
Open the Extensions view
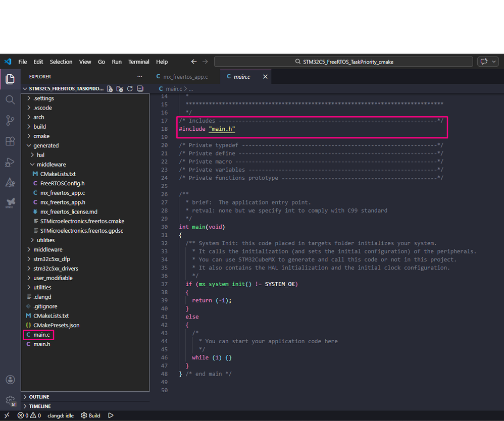coord(10,141)
